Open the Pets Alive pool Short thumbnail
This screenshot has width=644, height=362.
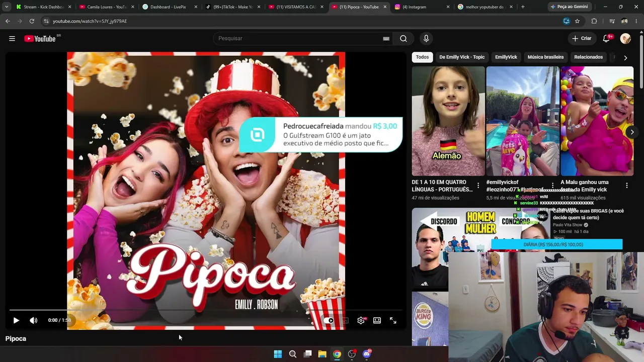[522, 121]
